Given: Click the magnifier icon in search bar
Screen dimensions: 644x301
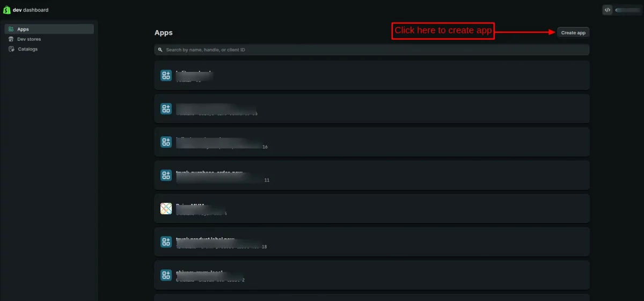Looking at the screenshot, I should pos(160,50).
